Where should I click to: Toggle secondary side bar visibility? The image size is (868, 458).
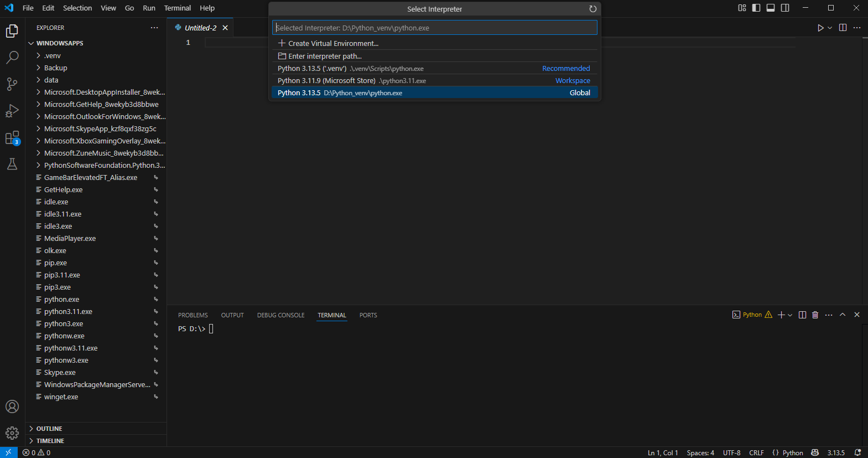pos(785,8)
